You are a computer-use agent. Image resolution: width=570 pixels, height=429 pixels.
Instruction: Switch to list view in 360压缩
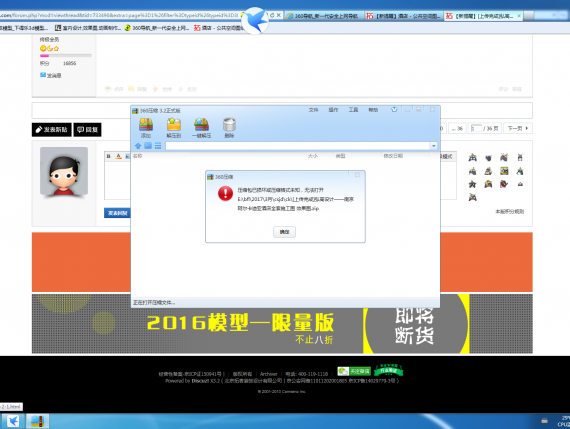click(158, 146)
